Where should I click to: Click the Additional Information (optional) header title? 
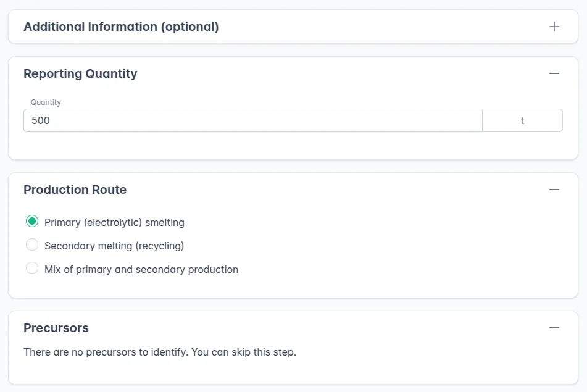[121, 27]
